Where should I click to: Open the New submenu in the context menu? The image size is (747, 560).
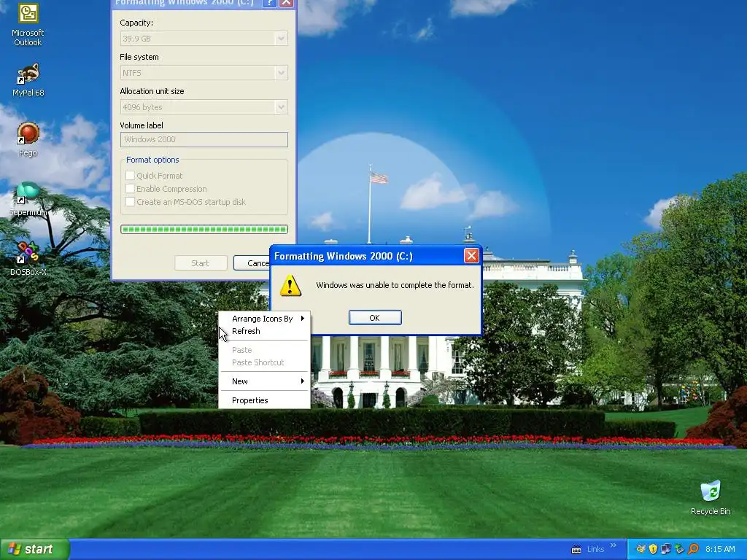(264, 381)
